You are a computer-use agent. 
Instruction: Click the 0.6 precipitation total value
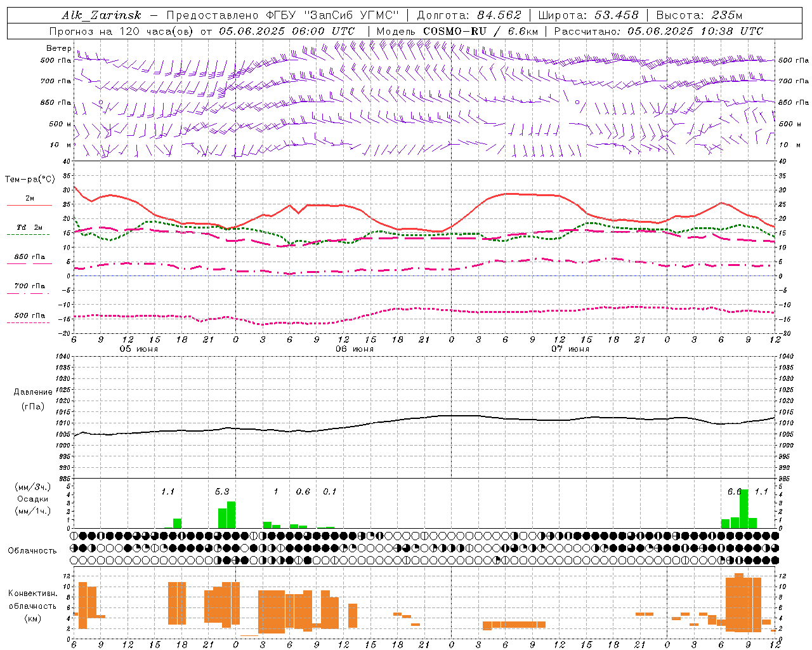pyautogui.click(x=303, y=491)
